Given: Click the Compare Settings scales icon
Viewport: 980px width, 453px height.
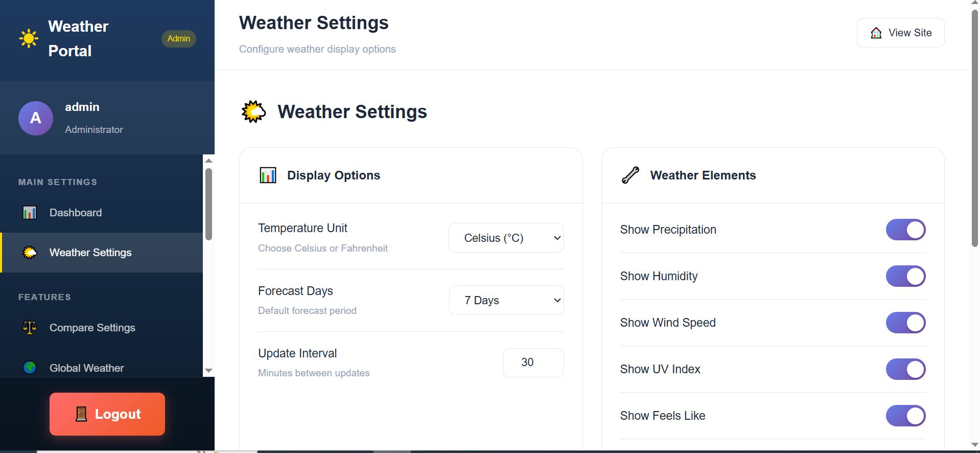Looking at the screenshot, I should (30, 328).
